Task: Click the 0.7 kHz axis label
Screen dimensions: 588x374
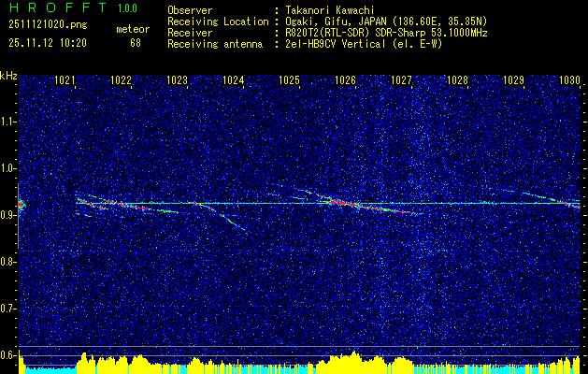Action: click(7, 309)
